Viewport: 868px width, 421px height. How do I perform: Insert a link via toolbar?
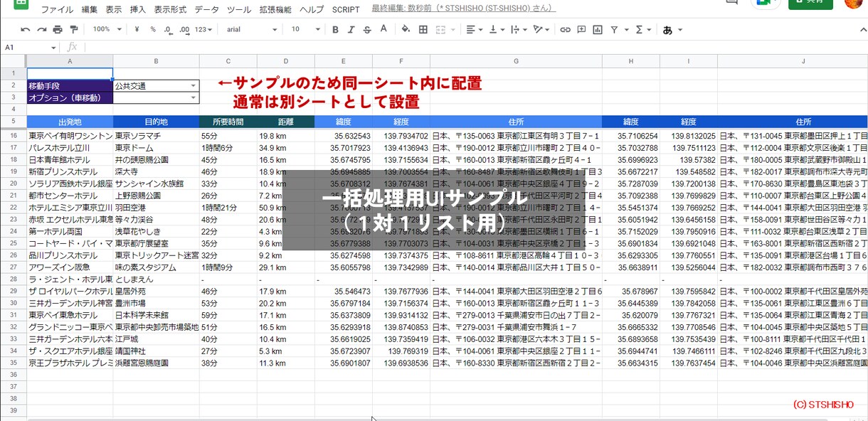[x=565, y=29]
